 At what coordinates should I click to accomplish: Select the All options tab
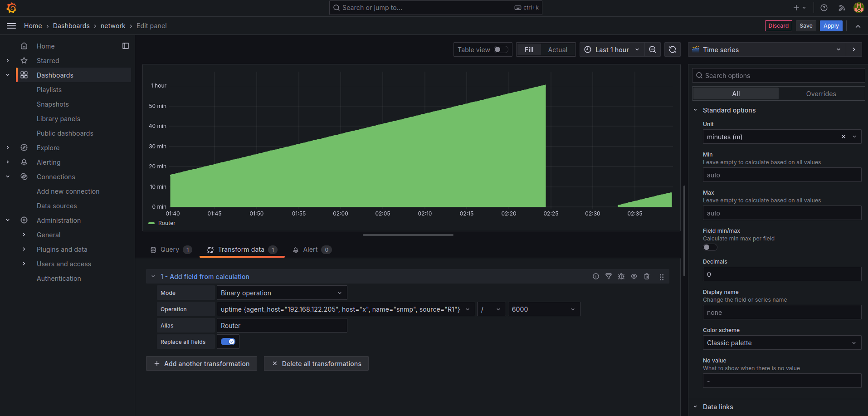pos(736,93)
